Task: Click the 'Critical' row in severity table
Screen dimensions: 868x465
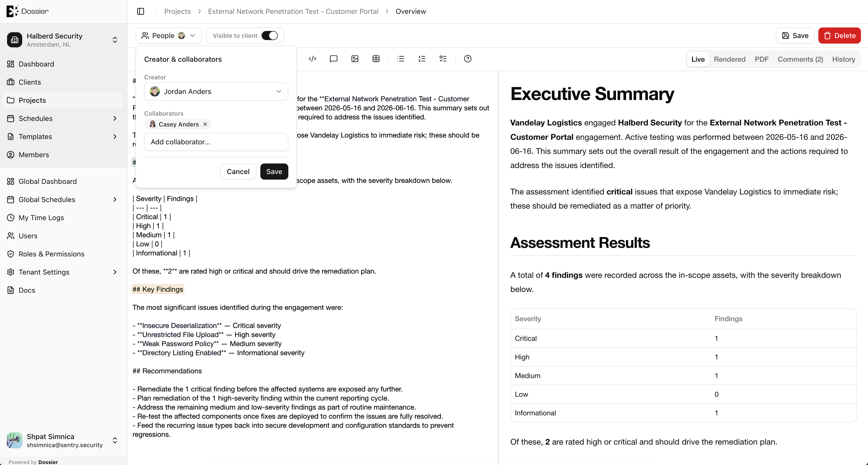Action: tap(683, 338)
